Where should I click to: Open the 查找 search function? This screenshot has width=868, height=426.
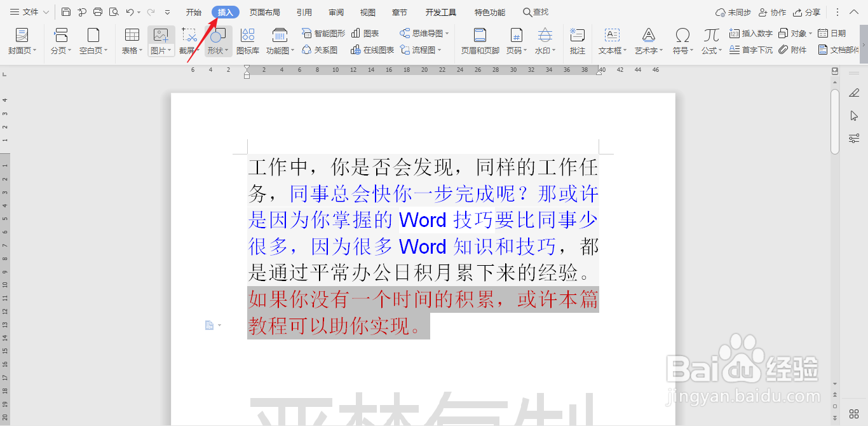536,11
